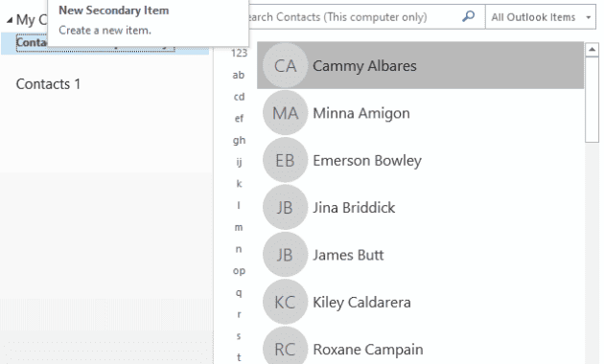
Task: Jump to 123 in the contact index
Action: click(x=240, y=53)
